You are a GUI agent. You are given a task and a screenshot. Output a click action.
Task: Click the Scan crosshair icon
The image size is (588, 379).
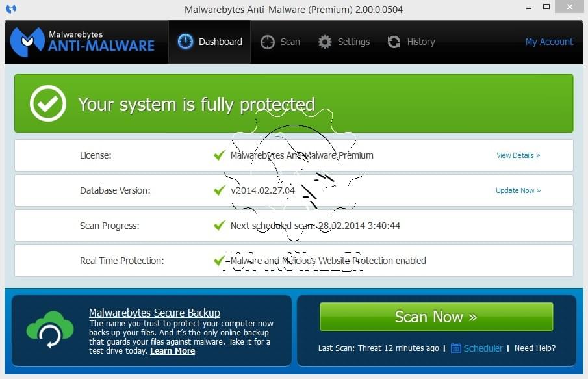[x=267, y=42]
